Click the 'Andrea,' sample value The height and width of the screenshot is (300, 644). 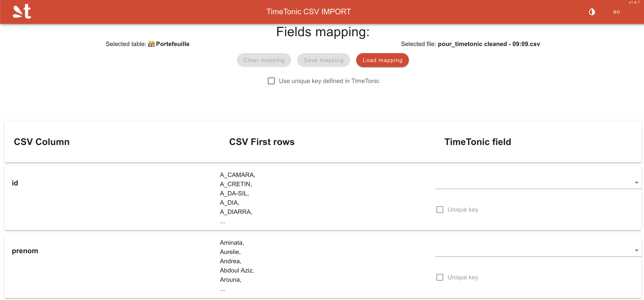point(230,261)
